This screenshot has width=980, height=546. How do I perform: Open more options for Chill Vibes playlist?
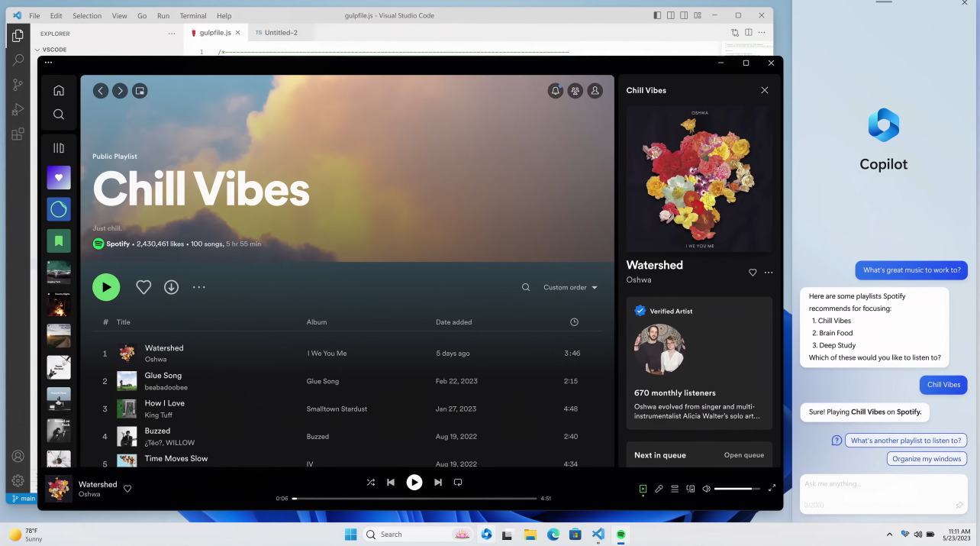coord(199,287)
